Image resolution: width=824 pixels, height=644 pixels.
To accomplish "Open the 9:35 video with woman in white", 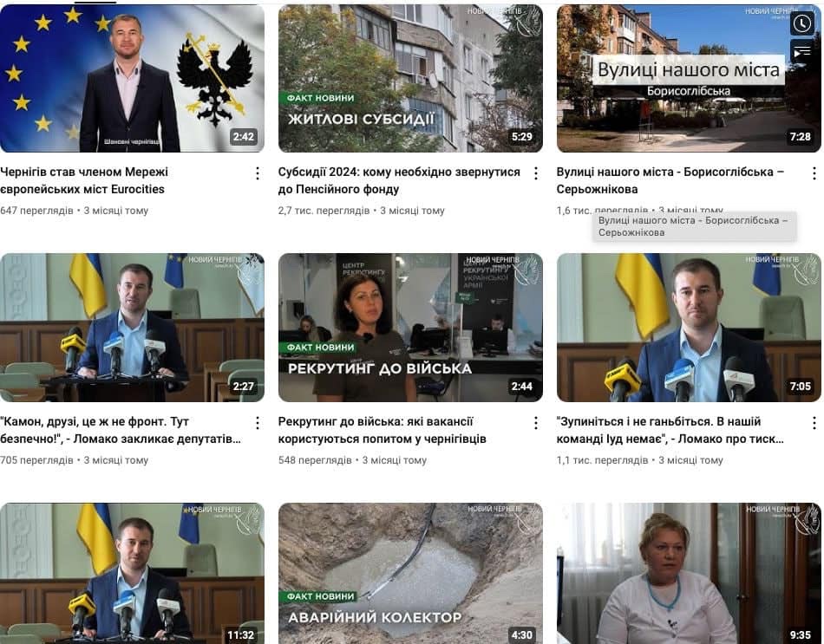I will tap(689, 573).
